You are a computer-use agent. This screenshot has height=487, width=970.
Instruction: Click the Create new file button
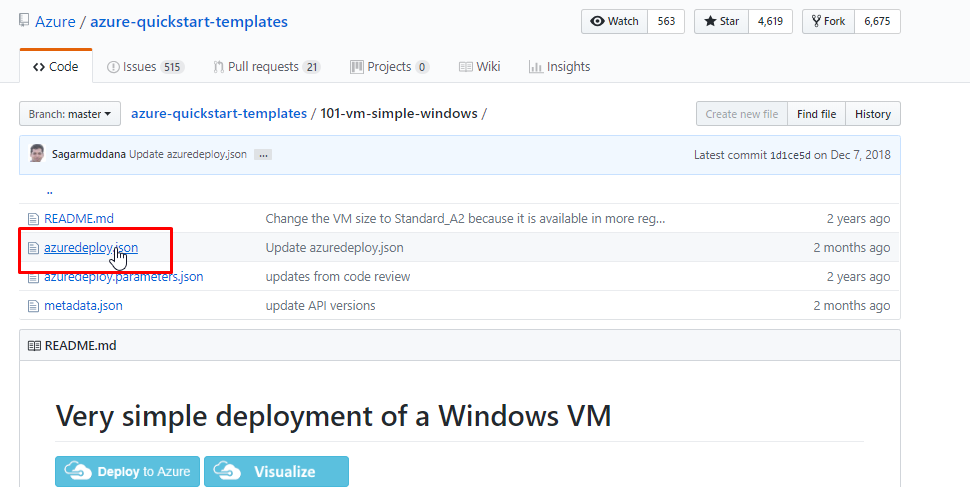(742, 114)
